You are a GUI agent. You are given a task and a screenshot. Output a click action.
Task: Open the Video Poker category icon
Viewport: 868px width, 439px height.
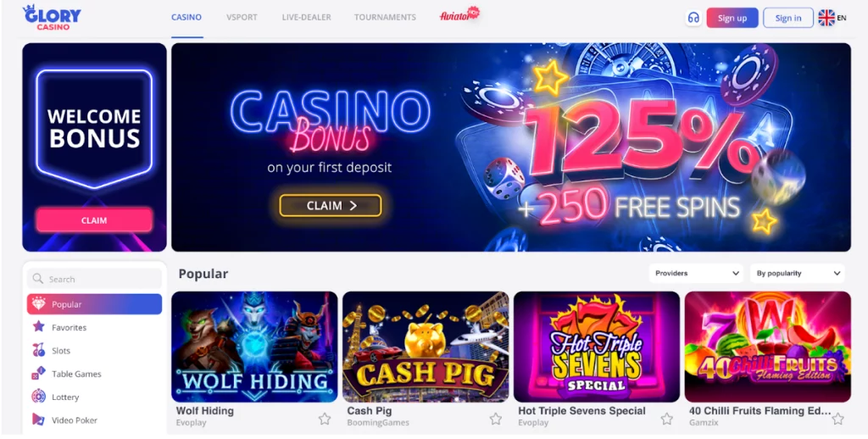(x=38, y=420)
